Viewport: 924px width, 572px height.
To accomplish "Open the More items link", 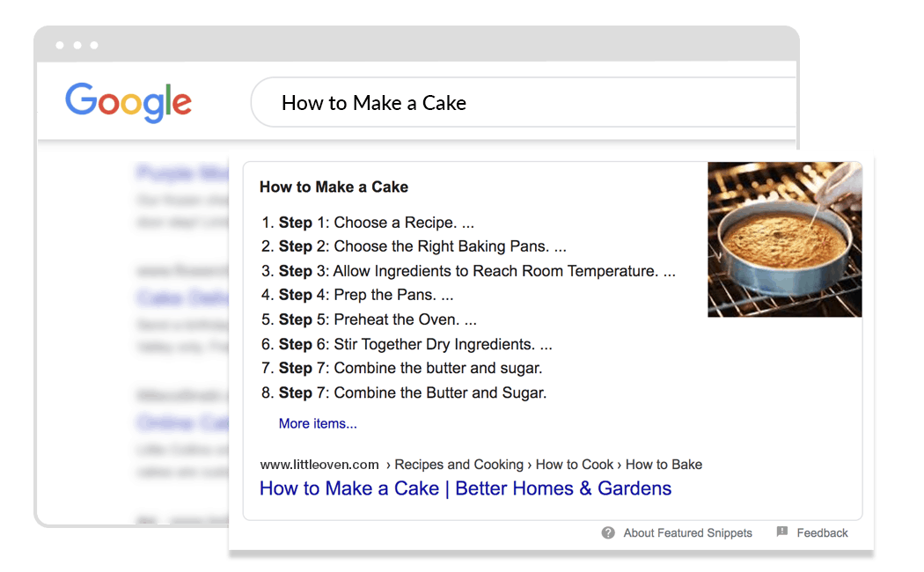I will (318, 423).
